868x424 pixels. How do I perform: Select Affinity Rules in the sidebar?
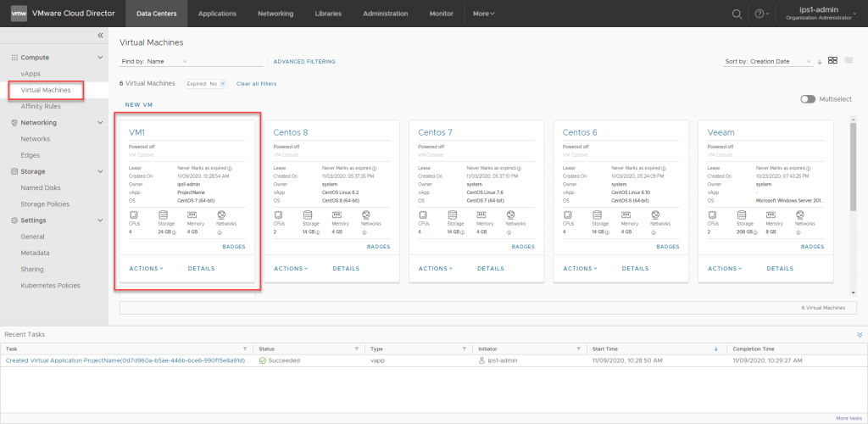click(x=40, y=106)
